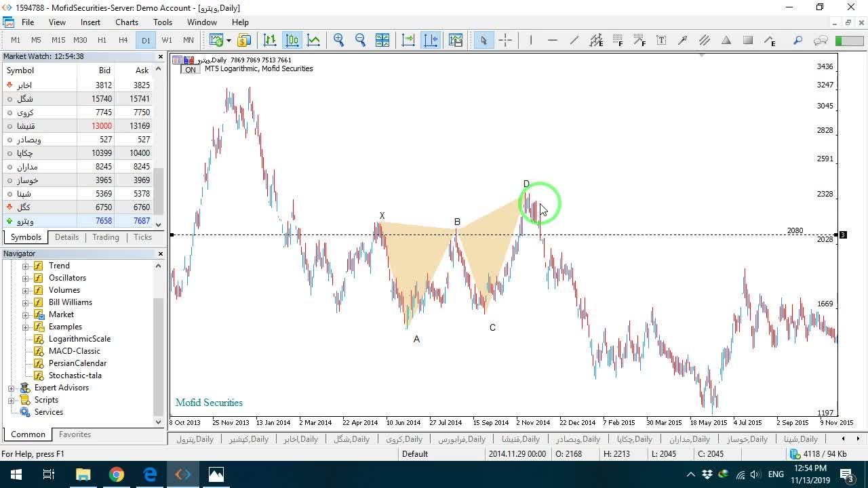Open the Charts menu
868x488 pixels.
coord(127,22)
